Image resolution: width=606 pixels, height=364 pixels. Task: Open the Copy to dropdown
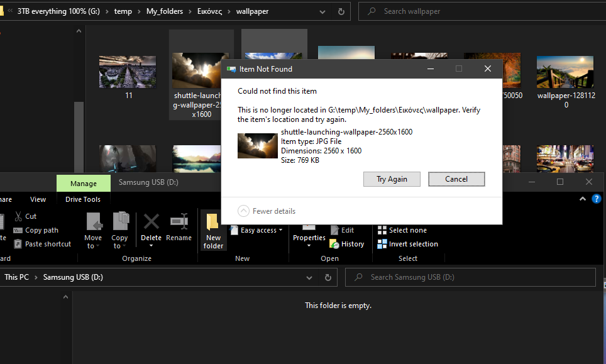tap(119, 231)
